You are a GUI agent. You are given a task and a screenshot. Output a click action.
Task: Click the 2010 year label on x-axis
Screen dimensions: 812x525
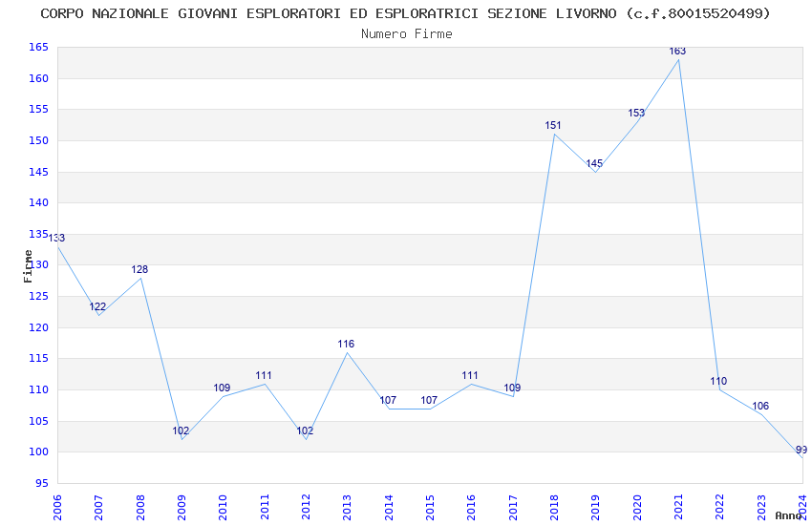[x=223, y=508]
